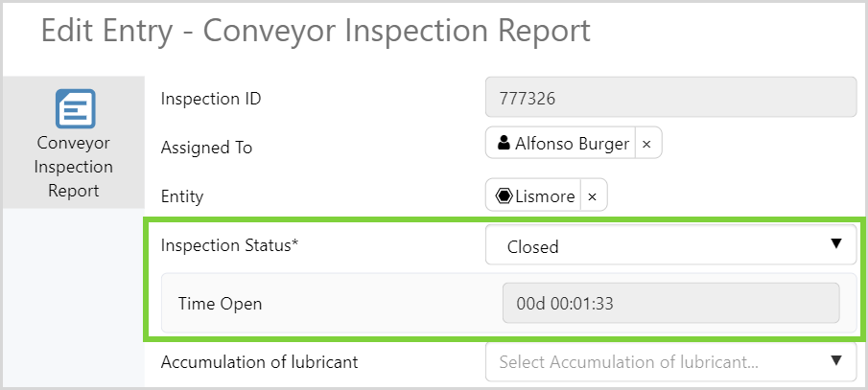Image resolution: width=868 pixels, height=390 pixels.
Task: Click the Inspection ID field
Action: pyautogui.click(x=669, y=97)
